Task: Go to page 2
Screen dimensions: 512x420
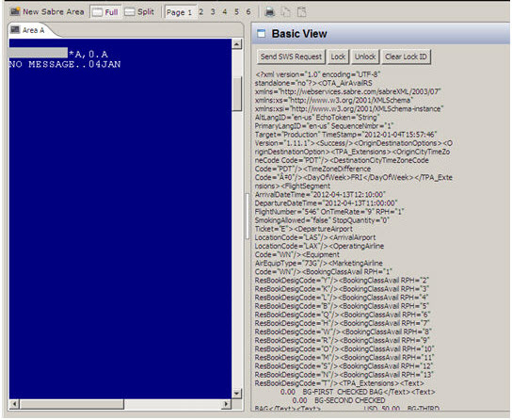Action: click(x=201, y=12)
